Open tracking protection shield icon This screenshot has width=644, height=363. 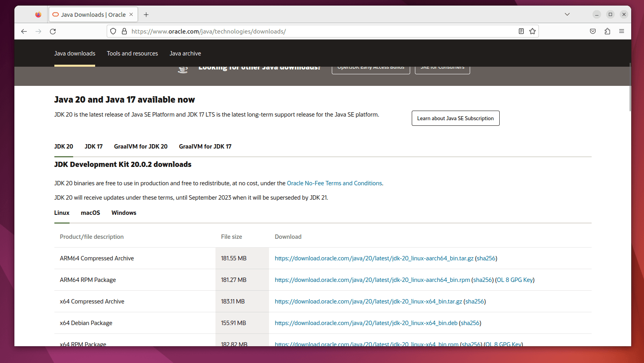point(113,31)
